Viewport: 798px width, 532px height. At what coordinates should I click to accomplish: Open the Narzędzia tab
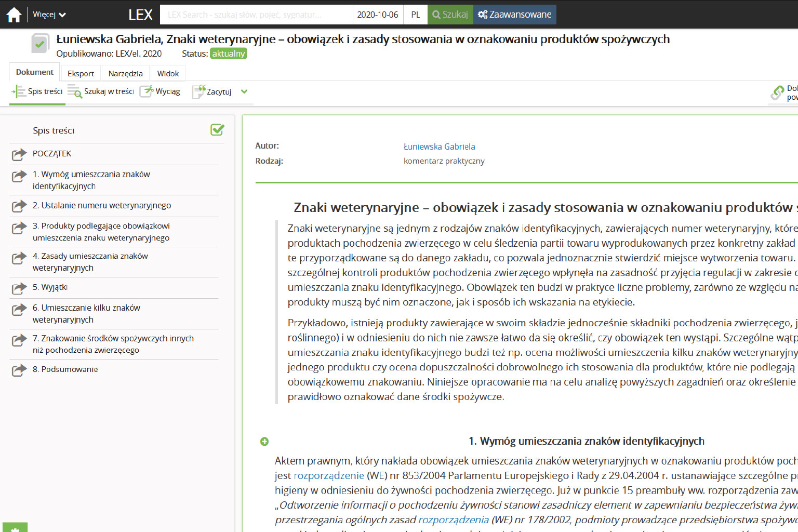(125, 73)
